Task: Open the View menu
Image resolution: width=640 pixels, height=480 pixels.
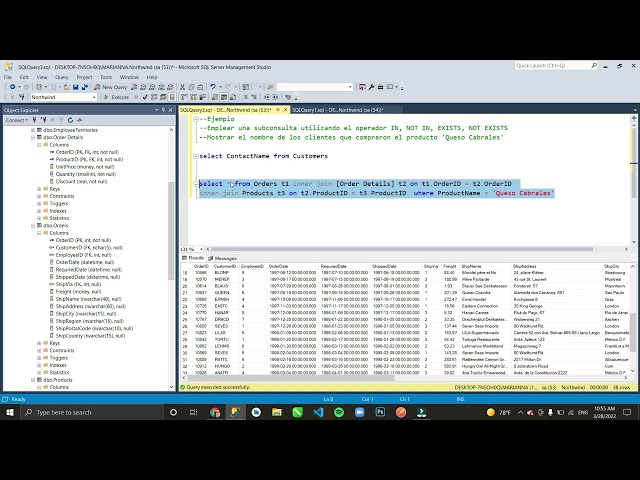Action: 42,77
